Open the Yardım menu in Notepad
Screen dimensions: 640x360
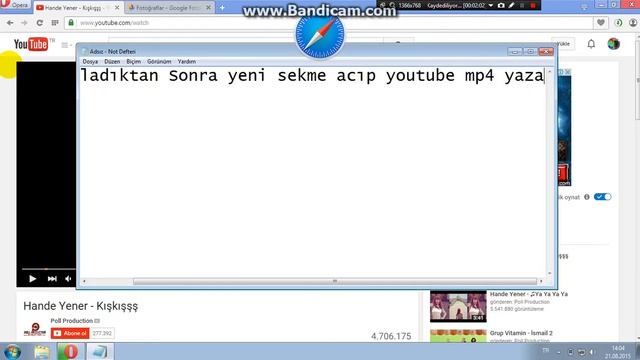tap(187, 62)
